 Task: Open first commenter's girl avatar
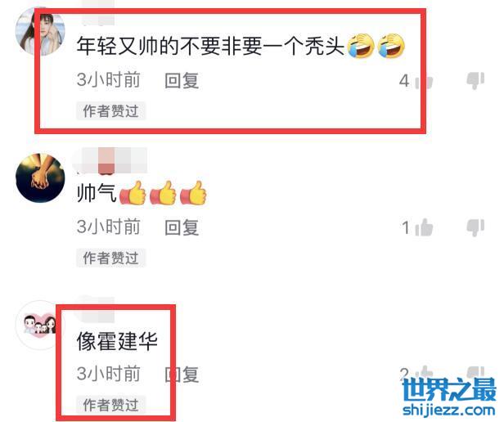coord(40,31)
